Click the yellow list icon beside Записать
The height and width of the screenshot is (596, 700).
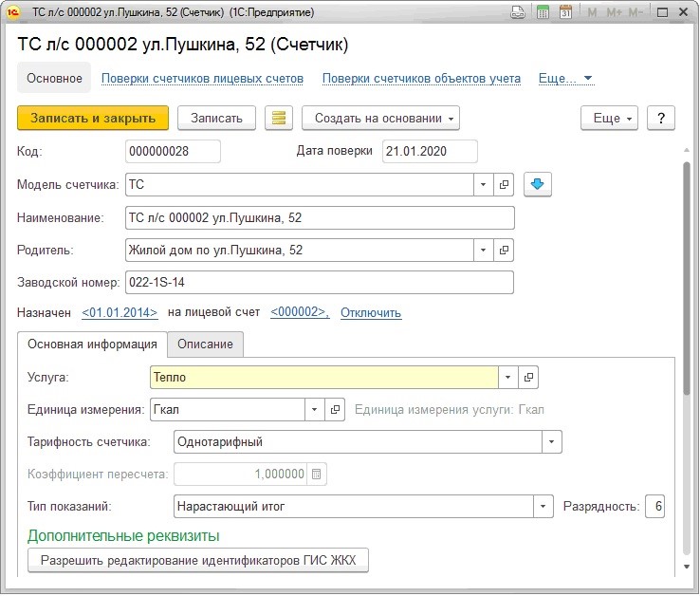click(x=278, y=118)
